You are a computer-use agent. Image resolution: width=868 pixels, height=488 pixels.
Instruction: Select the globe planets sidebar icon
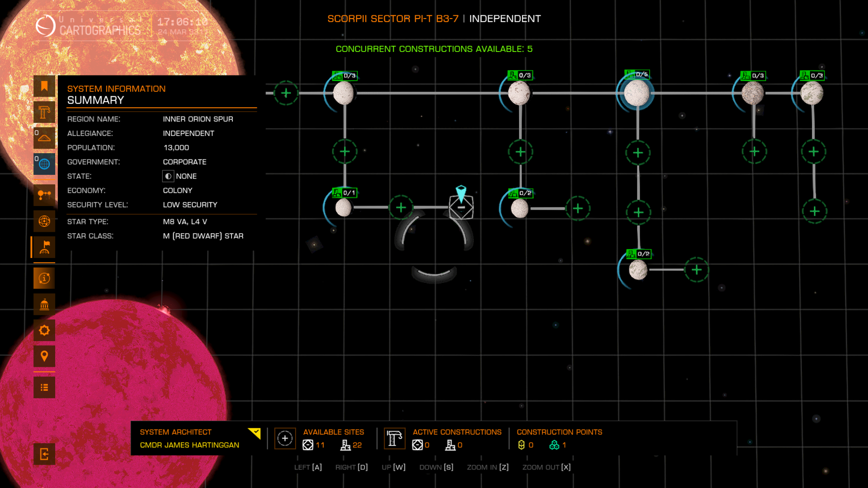click(x=44, y=164)
